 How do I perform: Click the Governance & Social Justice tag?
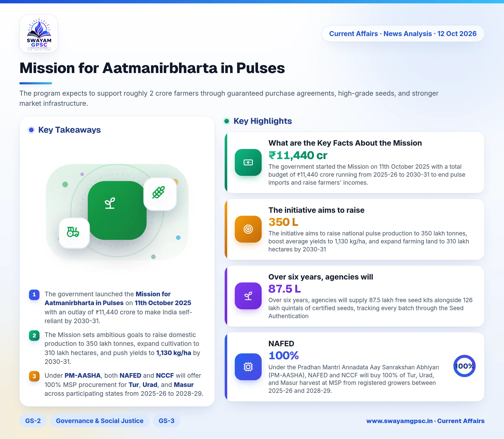(x=100, y=421)
